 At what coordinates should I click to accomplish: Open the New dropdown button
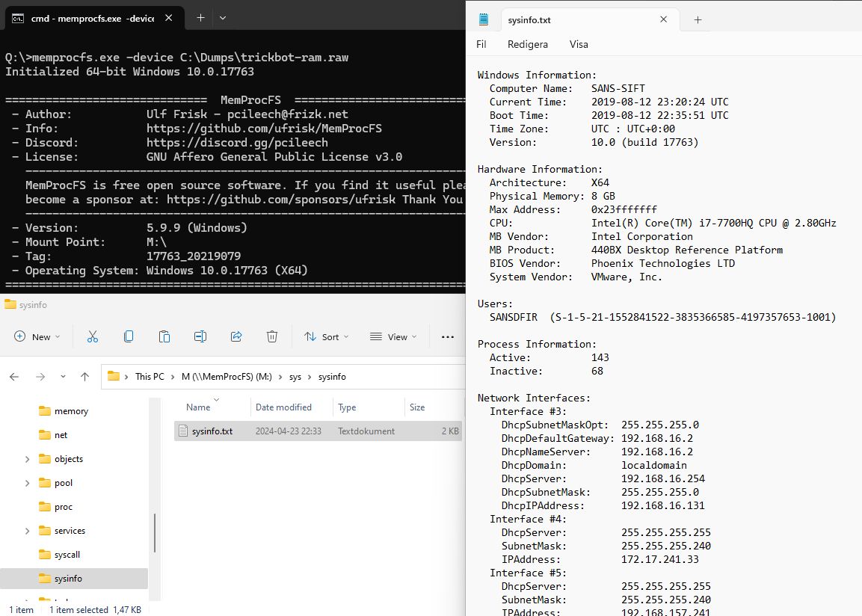pos(37,337)
